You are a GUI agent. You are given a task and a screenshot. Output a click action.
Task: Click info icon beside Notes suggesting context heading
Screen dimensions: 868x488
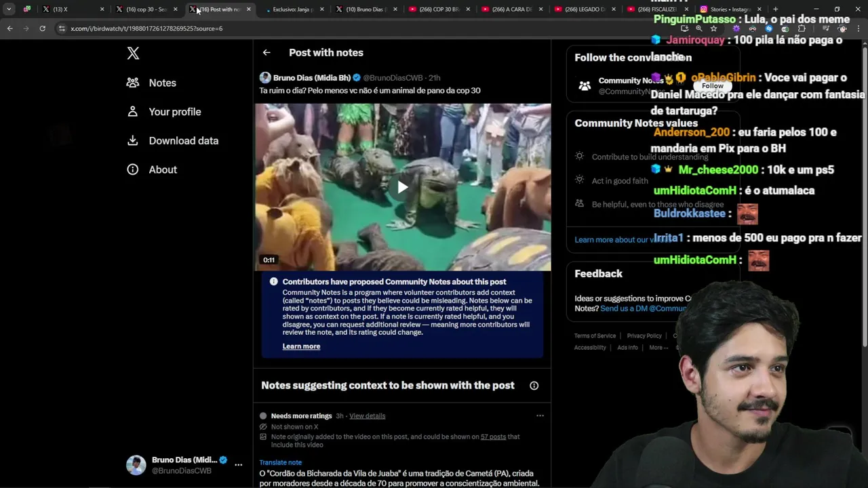pyautogui.click(x=534, y=386)
